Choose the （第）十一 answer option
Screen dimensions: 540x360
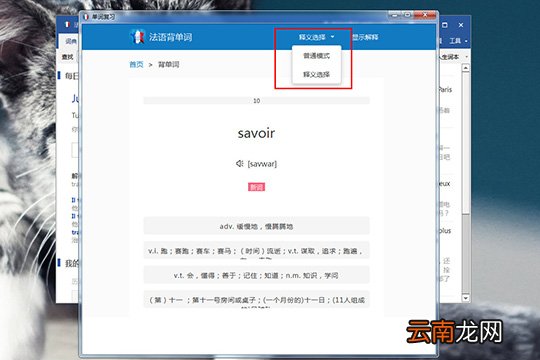[x=256, y=299]
